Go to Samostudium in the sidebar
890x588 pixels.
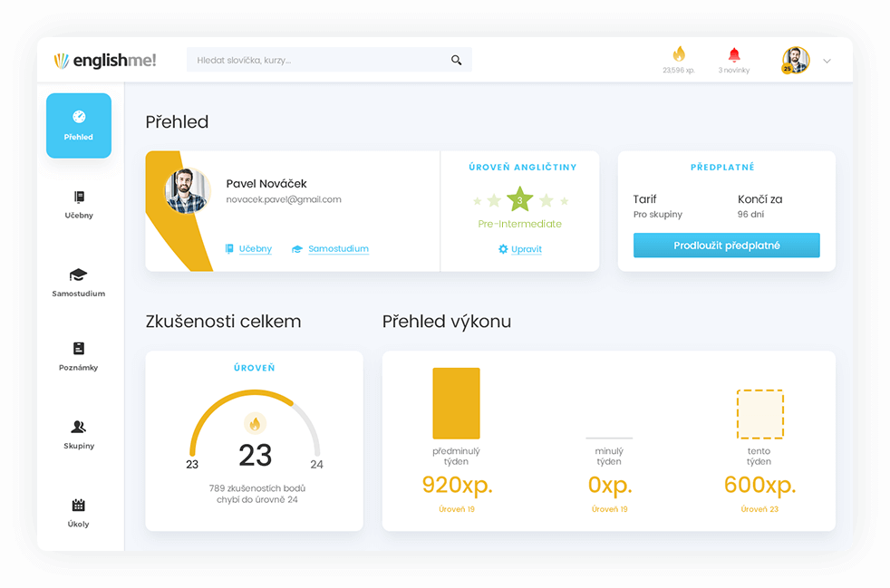(79, 282)
